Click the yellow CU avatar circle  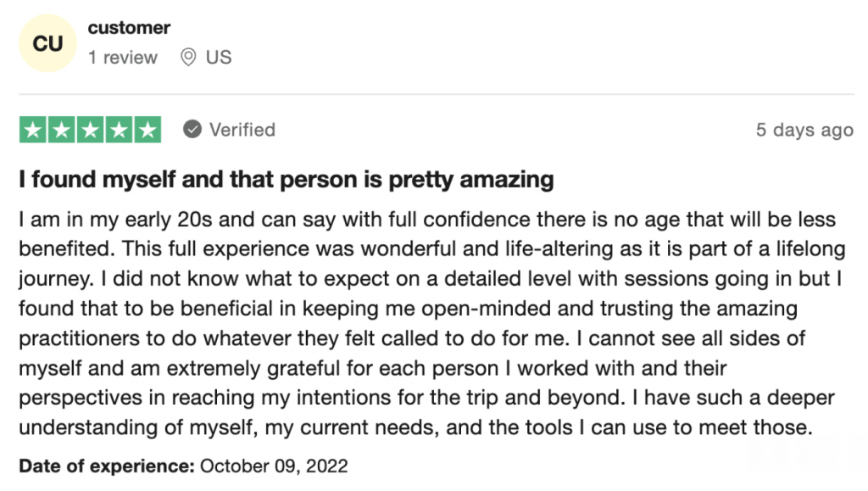point(47,43)
